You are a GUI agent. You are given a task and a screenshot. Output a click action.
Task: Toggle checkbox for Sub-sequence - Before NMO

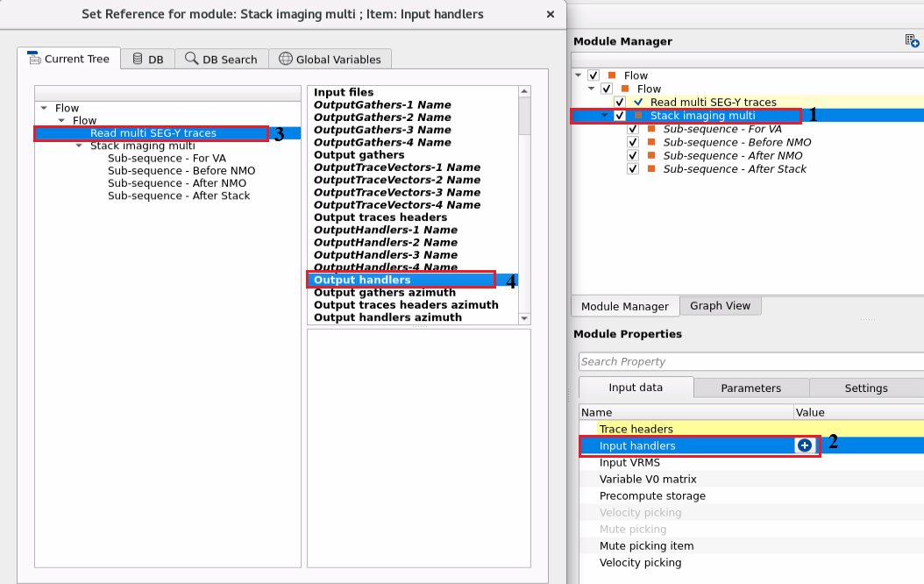(x=633, y=142)
